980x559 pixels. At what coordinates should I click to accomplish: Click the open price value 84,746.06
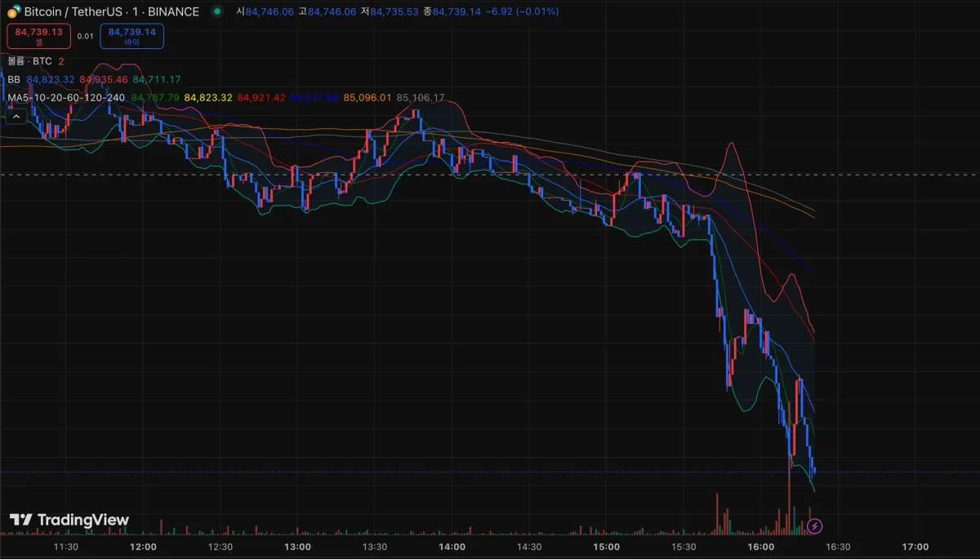[269, 11]
